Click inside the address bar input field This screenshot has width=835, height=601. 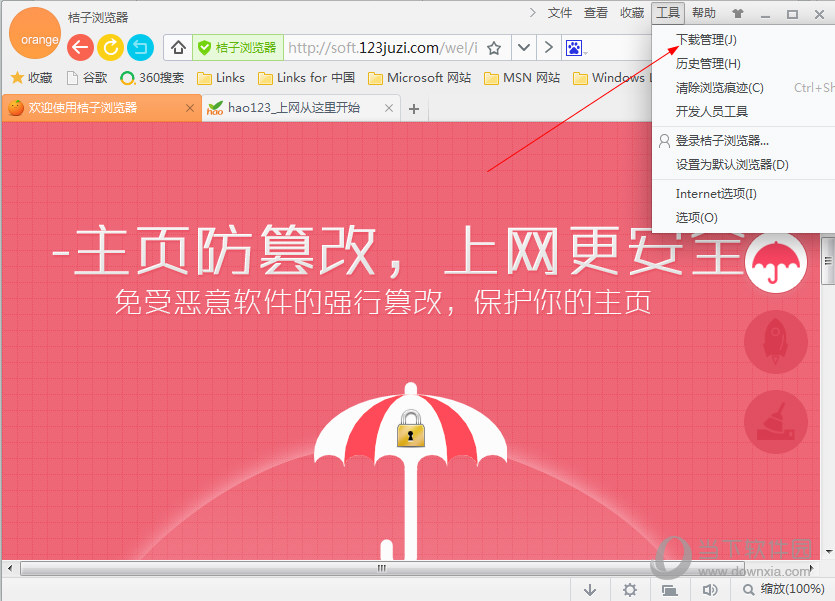390,47
